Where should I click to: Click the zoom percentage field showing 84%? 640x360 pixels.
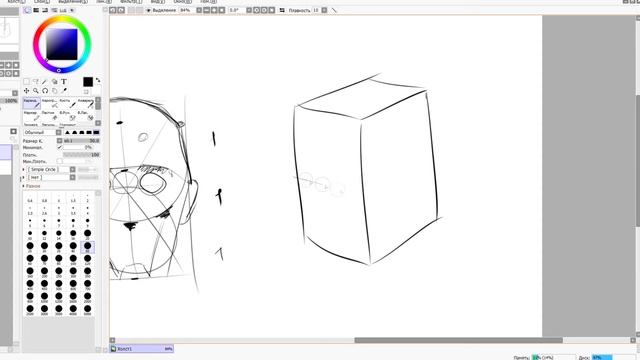(187, 10)
